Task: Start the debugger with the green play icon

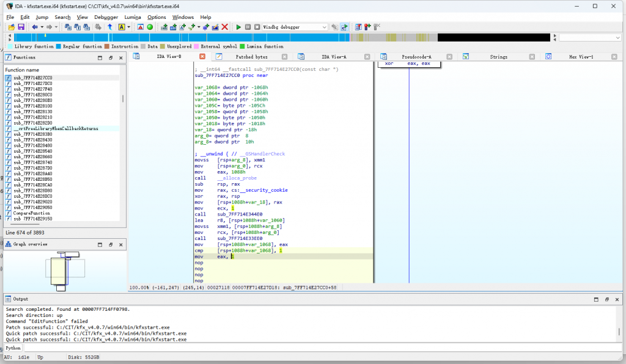Action: [239, 27]
